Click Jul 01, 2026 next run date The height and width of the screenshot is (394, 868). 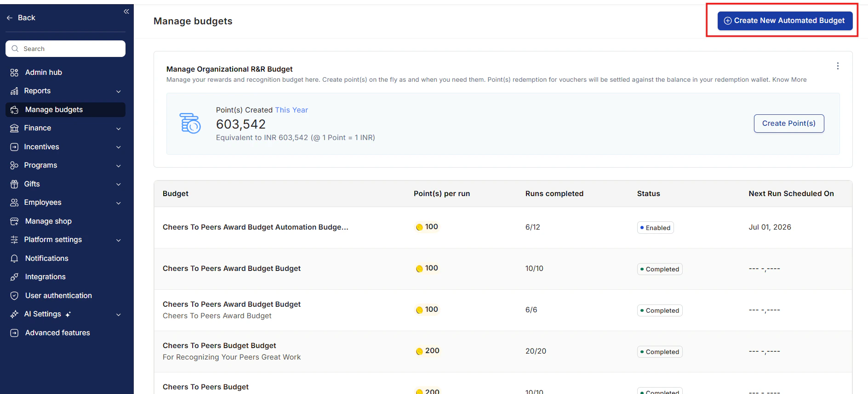(x=770, y=227)
